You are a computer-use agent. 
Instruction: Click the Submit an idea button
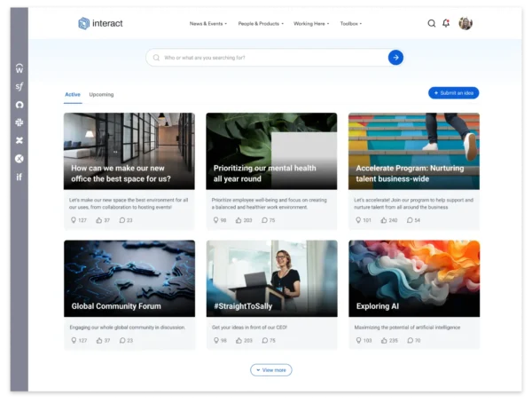pyautogui.click(x=453, y=93)
